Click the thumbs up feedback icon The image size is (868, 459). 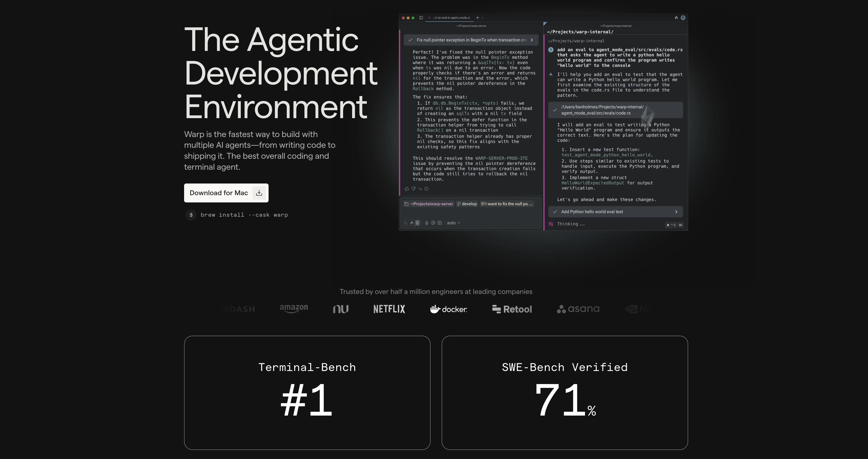(x=407, y=189)
